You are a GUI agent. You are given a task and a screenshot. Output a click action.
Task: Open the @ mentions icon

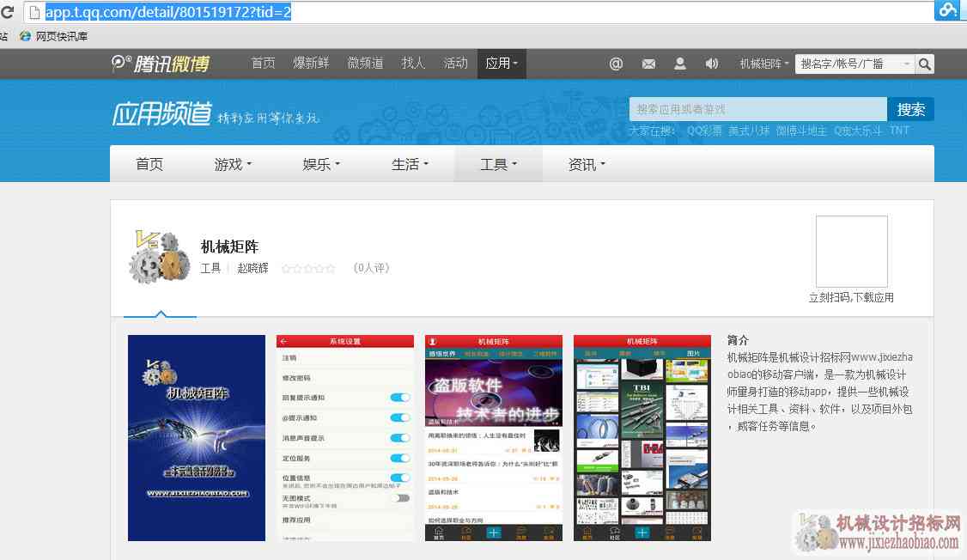616,64
